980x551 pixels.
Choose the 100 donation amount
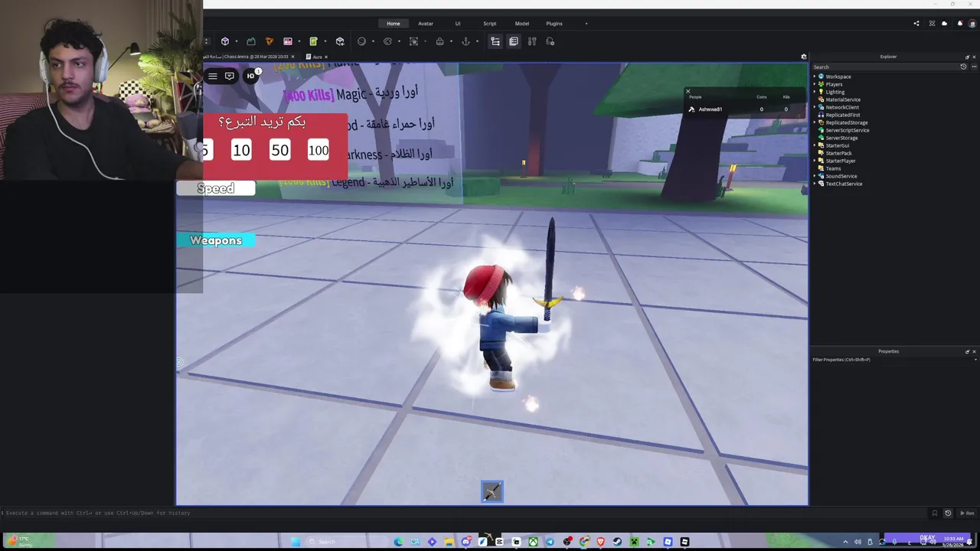318,150
